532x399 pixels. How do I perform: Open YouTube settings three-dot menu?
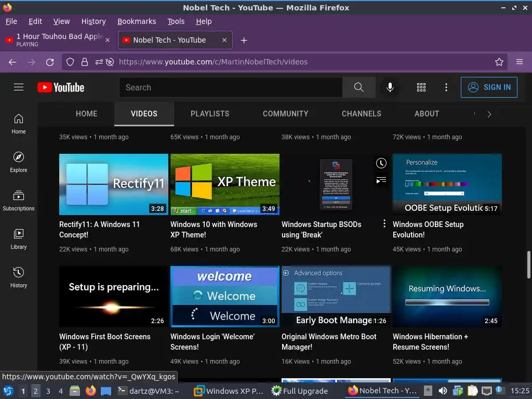[x=446, y=87]
